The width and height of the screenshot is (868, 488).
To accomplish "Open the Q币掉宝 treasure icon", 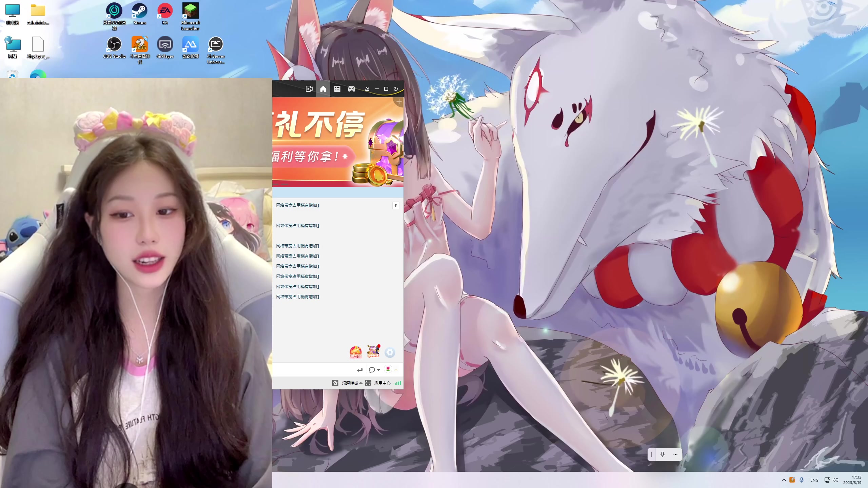I will click(x=373, y=351).
